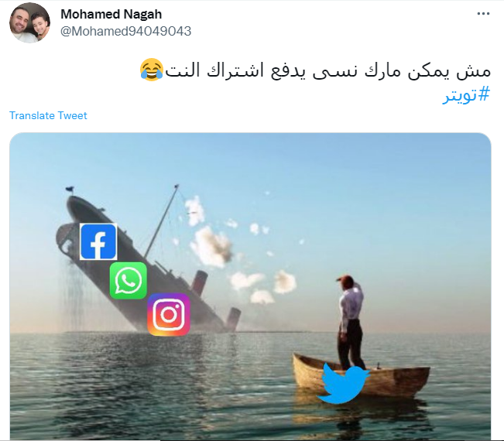The image size is (504, 441).
Task: Click the handle @Mohamed94049043
Action: [125, 31]
